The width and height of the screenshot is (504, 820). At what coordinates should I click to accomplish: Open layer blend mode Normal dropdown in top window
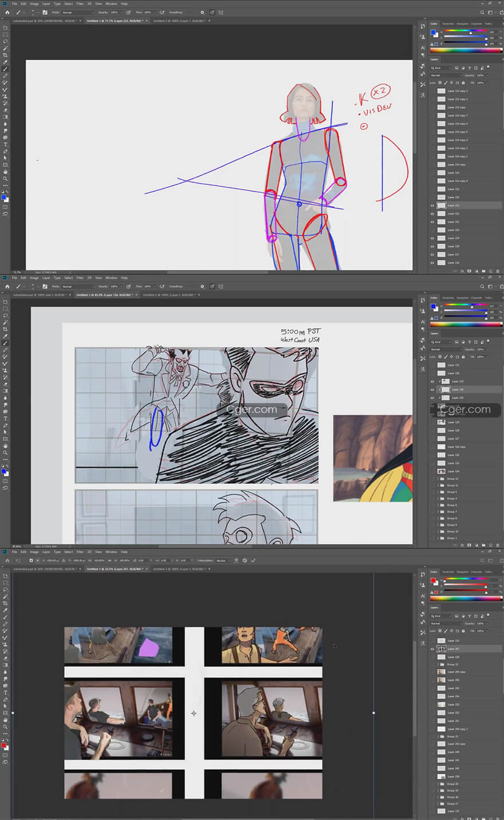click(446, 75)
